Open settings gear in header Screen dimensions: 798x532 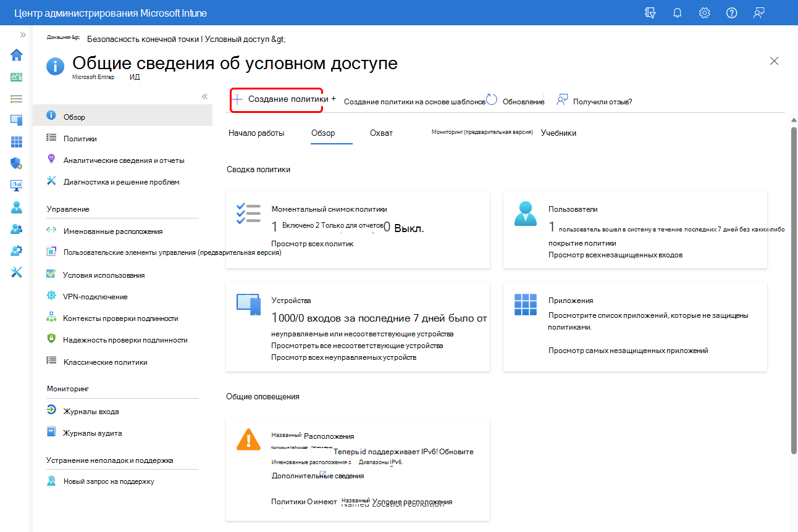pyautogui.click(x=704, y=13)
